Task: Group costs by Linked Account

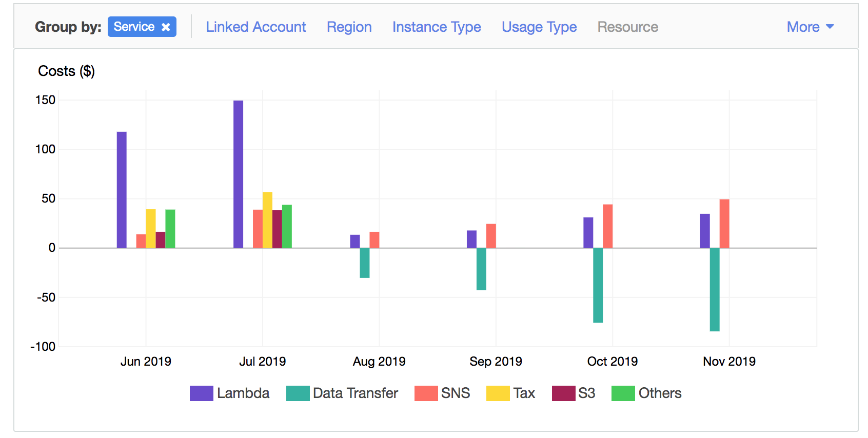Action: coord(255,27)
